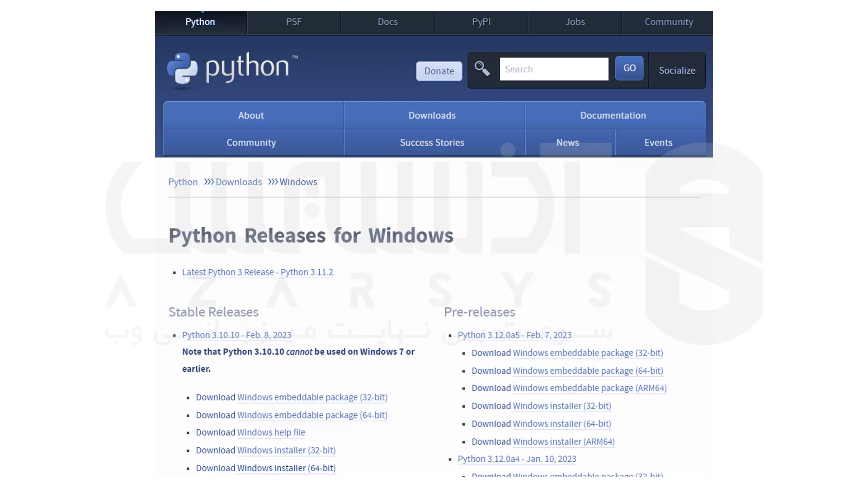The height and width of the screenshot is (488, 868).
Task: Open the Community menu from top navigation
Action: pyautogui.click(x=668, y=22)
